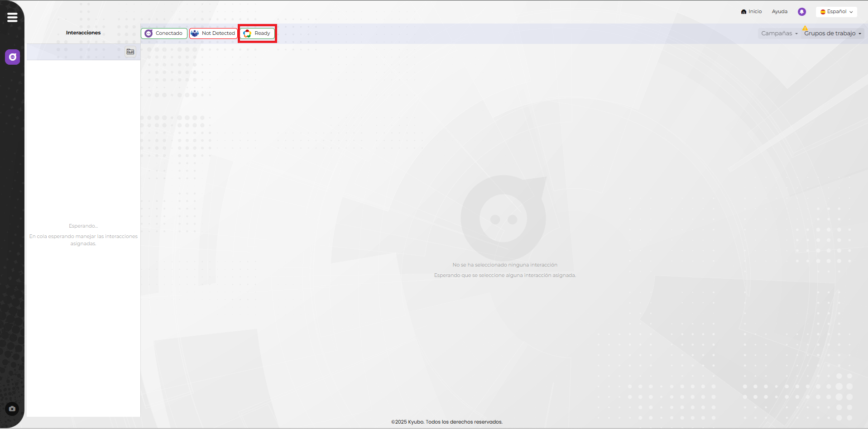The width and height of the screenshot is (868, 429).
Task: Go to Inicio in top navigation
Action: click(x=751, y=12)
